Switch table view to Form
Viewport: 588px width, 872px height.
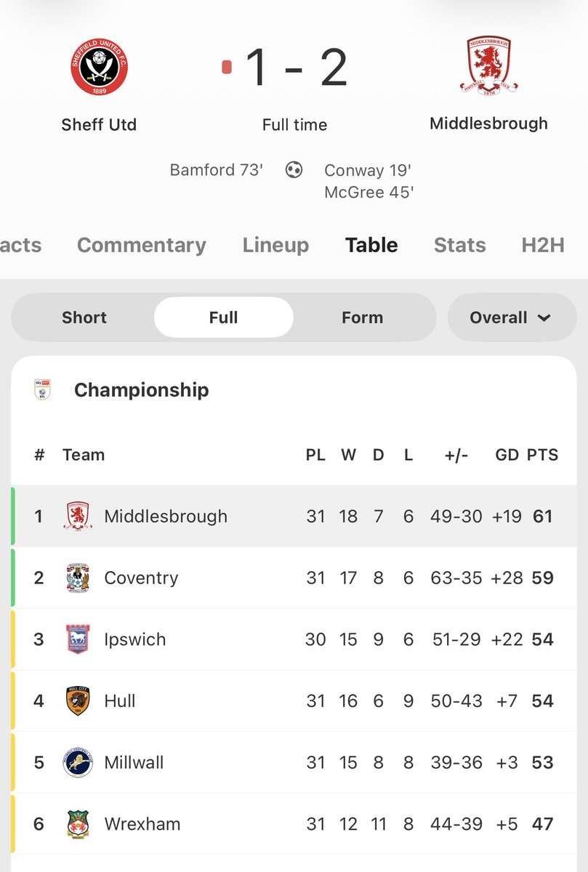point(362,318)
